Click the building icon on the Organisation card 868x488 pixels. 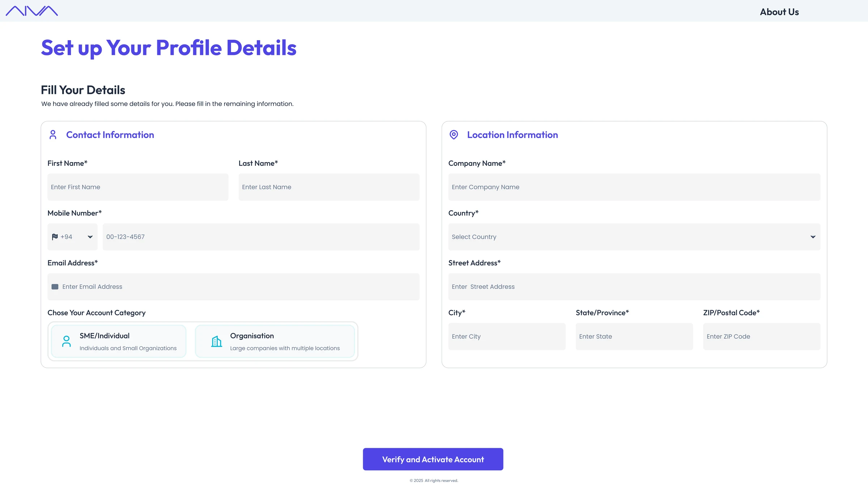[217, 341]
